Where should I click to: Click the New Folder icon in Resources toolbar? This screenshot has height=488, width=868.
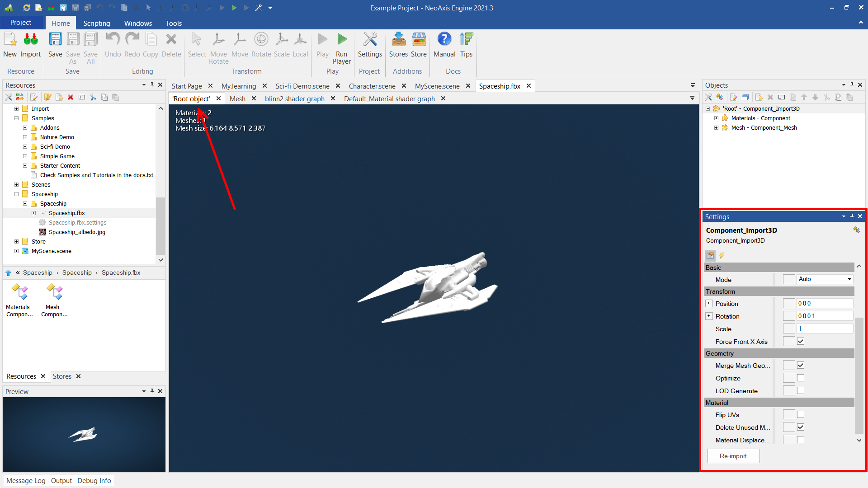click(47, 97)
